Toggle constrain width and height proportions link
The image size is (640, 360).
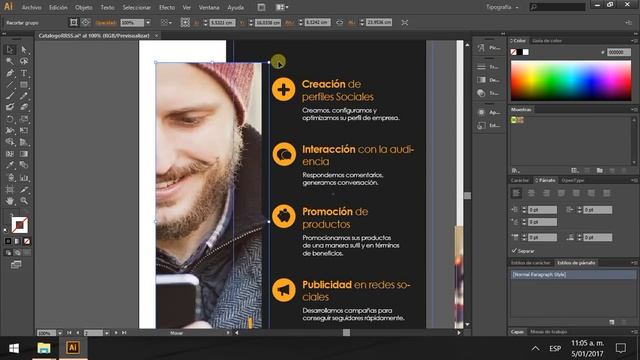pyautogui.click(x=339, y=22)
